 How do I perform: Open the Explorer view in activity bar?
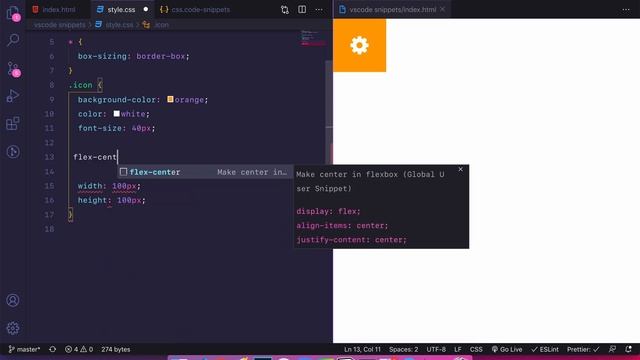[x=13, y=13]
